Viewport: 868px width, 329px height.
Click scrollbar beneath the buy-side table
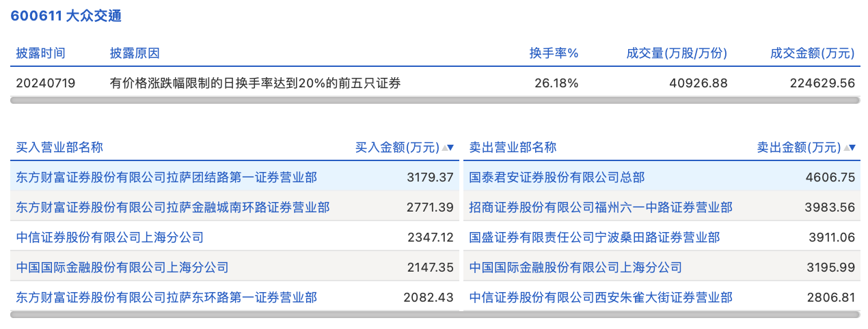[x=234, y=315]
